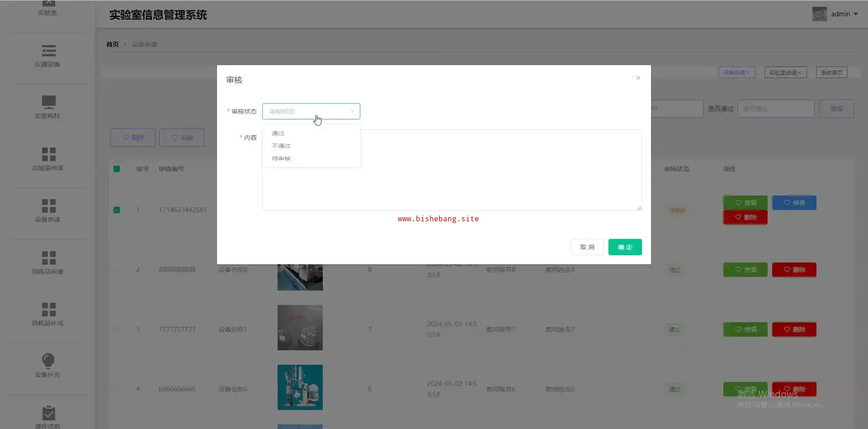Open the 设备申请 sidebar icon
This screenshot has height=429, width=868.
coord(48,206)
